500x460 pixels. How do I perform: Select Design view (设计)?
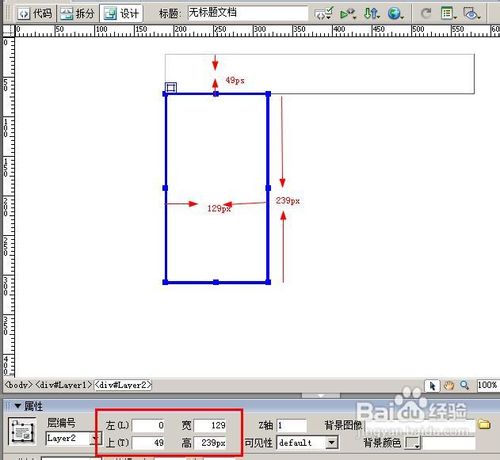click(x=121, y=13)
